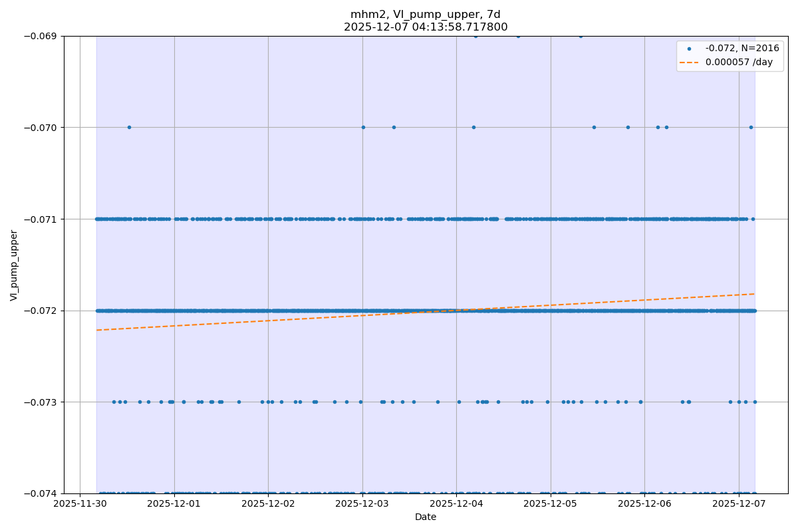Click the timestamp subtitle below the title
Image resolution: width=798 pixels, height=532 pixels.
[426, 27]
